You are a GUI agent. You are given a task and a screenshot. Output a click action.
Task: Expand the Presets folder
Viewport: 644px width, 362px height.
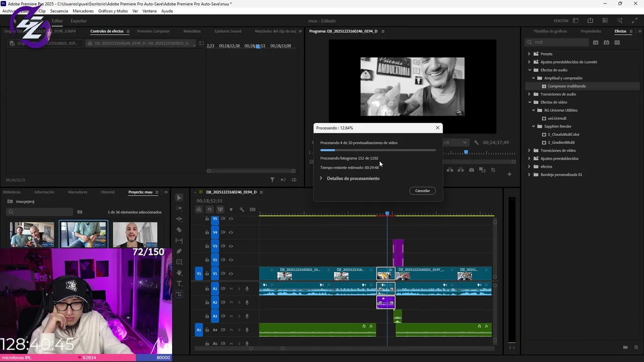click(529, 54)
